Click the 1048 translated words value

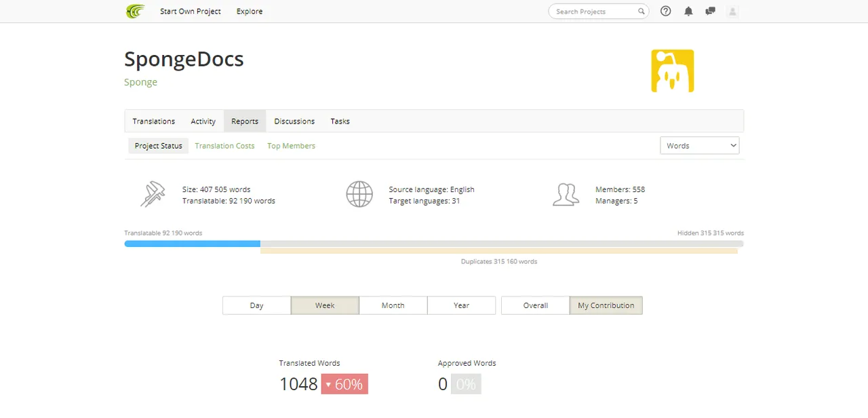(298, 384)
